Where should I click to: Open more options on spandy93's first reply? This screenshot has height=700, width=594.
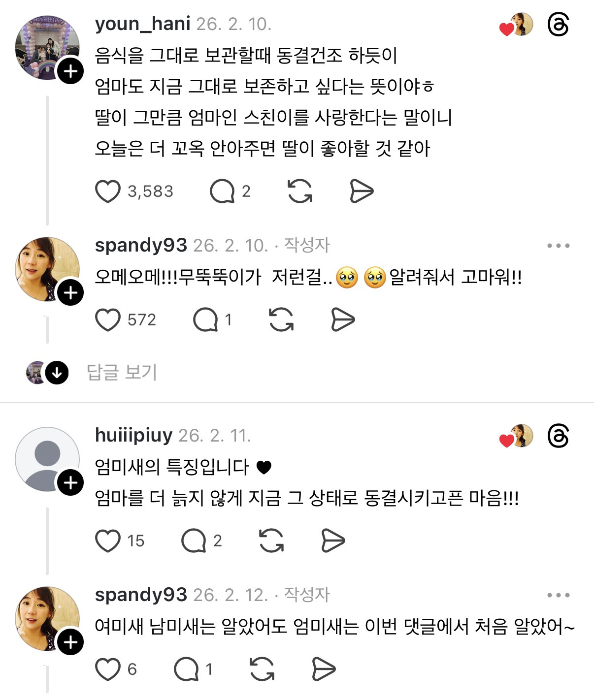558,246
